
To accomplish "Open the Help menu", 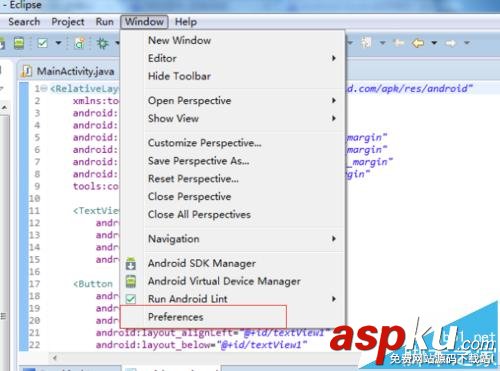I will tap(186, 22).
